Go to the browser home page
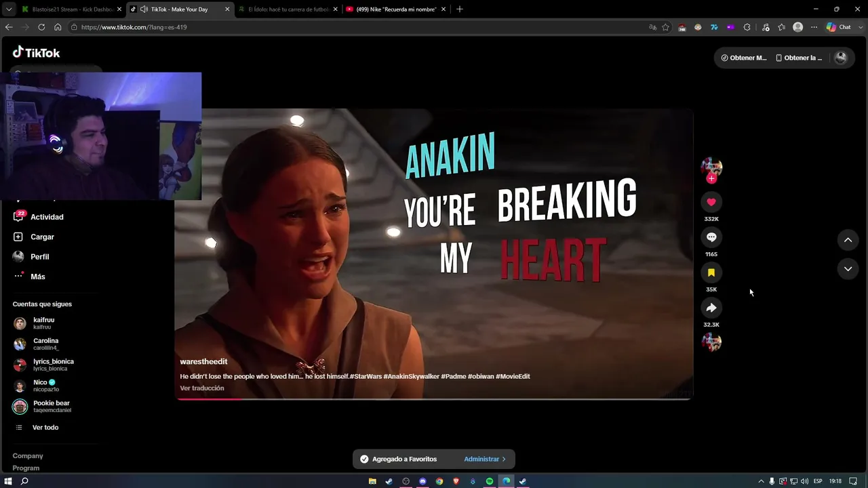This screenshot has width=868, height=488. tap(58, 27)
